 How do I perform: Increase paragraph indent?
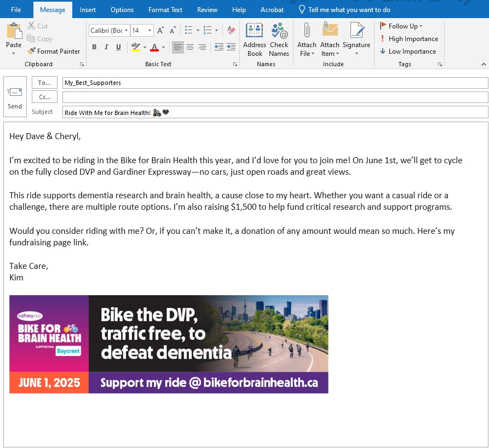point(231,47)
